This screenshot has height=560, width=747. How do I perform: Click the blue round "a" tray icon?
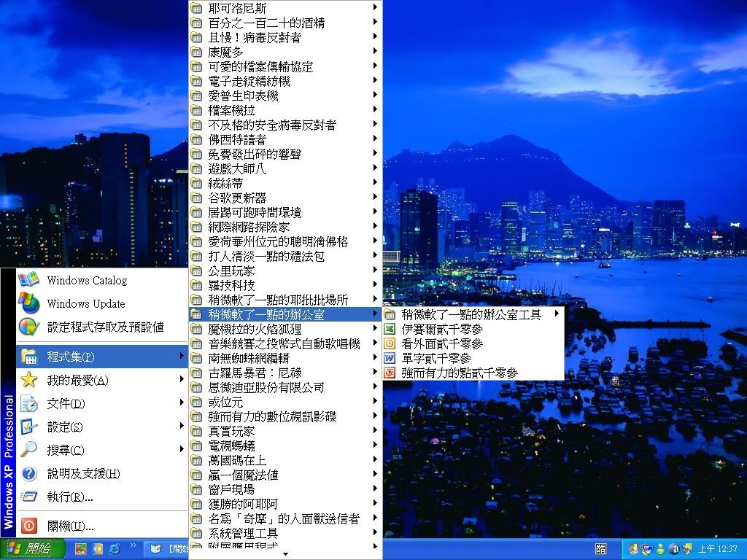coord(673,549)
